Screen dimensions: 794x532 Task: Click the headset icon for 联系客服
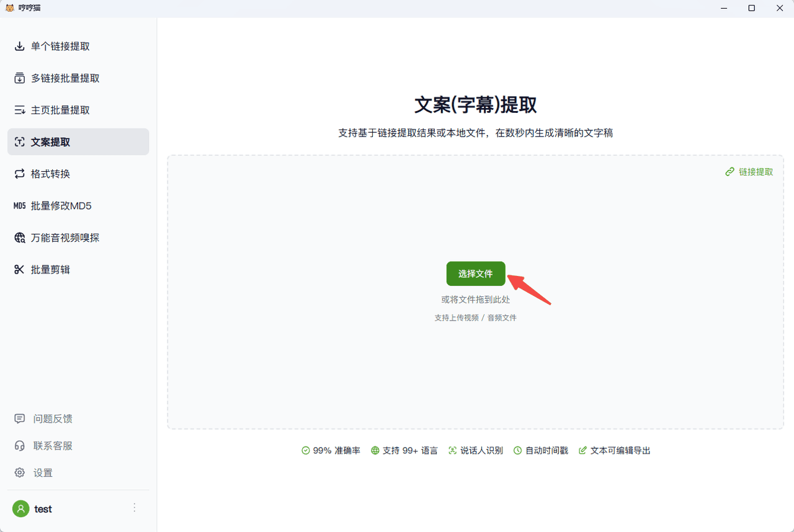coord(20,446)
